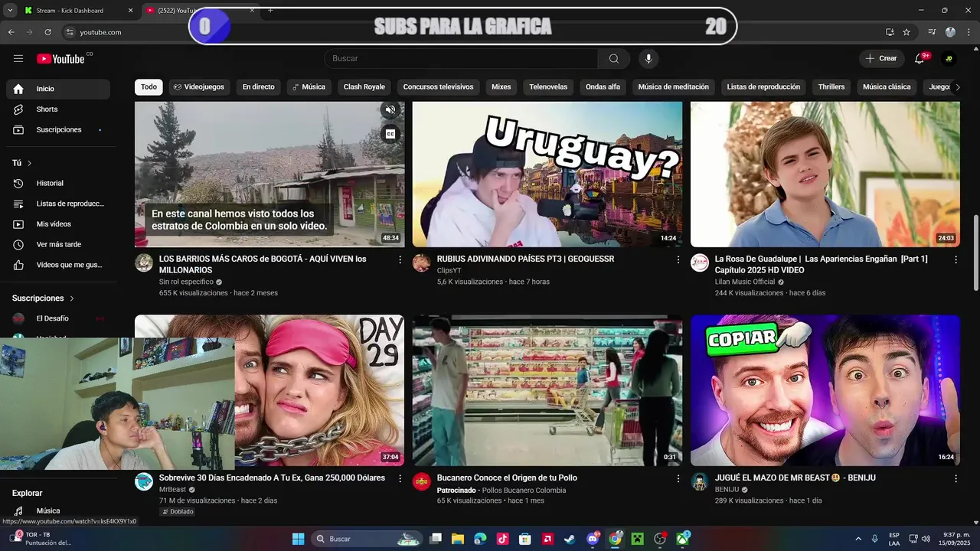Open the ClipsYT channel link
The width and height of the screenshot is (980, 551).
click(449, 271)
